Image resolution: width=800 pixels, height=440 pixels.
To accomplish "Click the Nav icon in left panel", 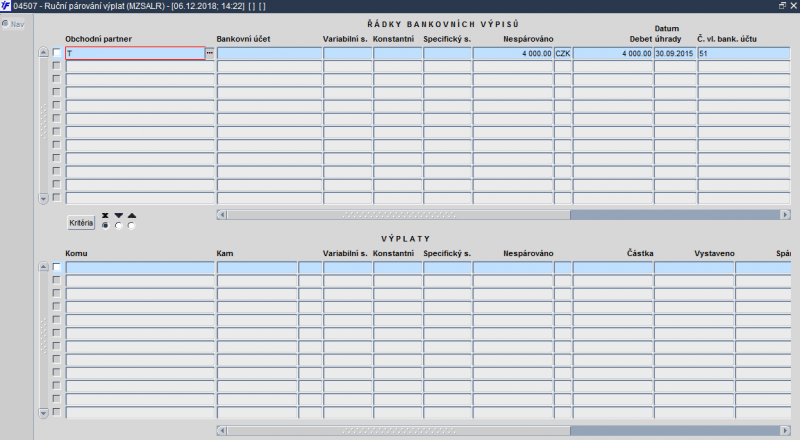I will coord(6,23).
